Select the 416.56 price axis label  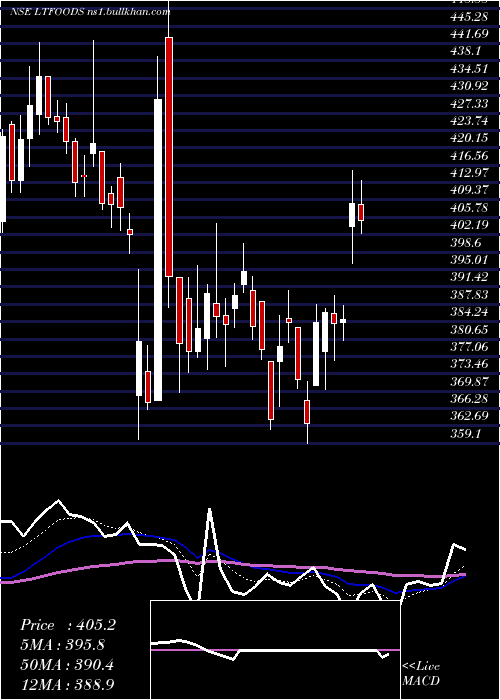pos(469,156)
